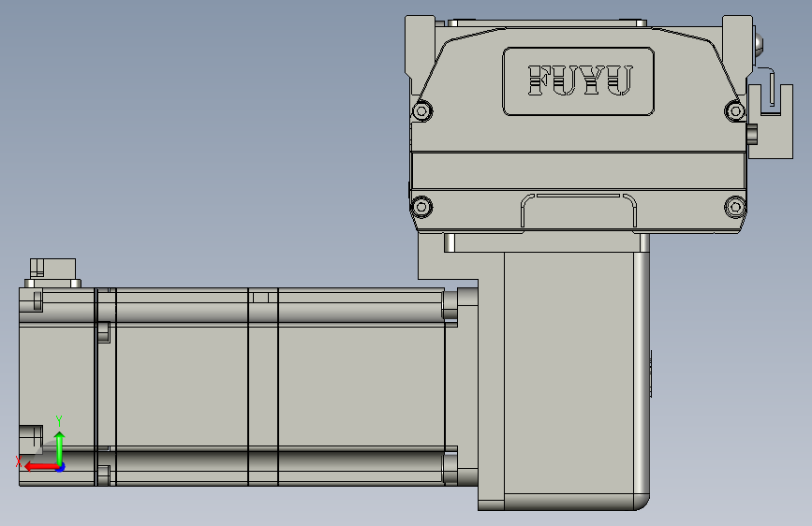Select the connector block on top of the motor
812x526 pixels.
[52, 273]
